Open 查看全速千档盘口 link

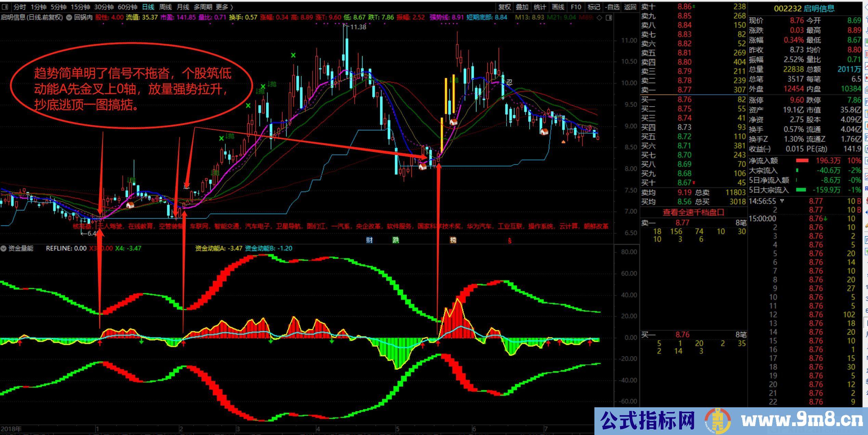[x=694, y=212]
